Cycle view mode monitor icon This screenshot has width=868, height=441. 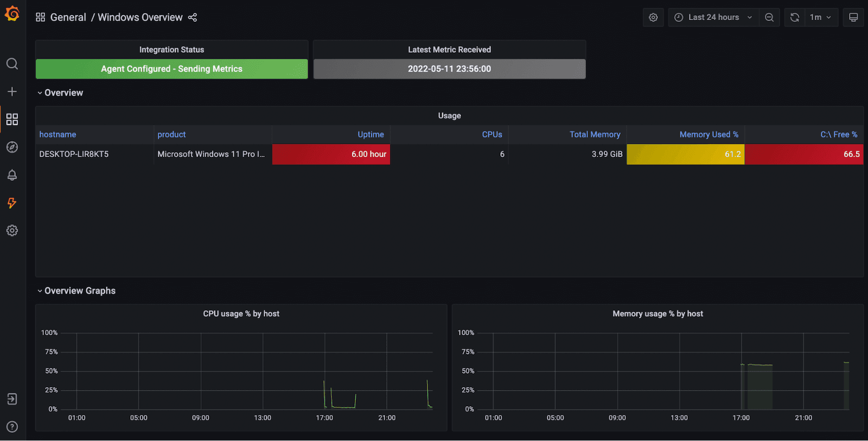pyautogui.click(x=853, y=17)
